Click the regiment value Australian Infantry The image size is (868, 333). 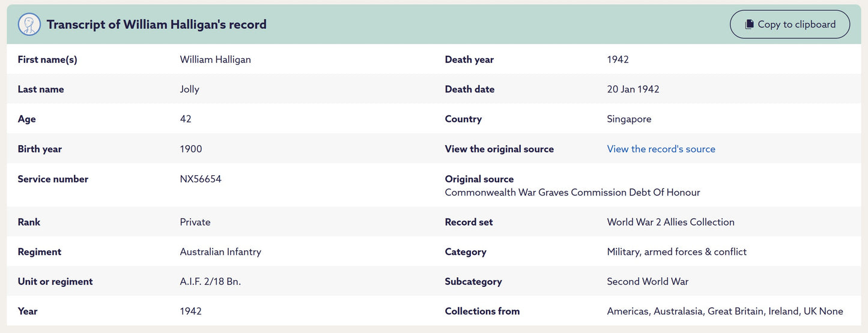220,252
